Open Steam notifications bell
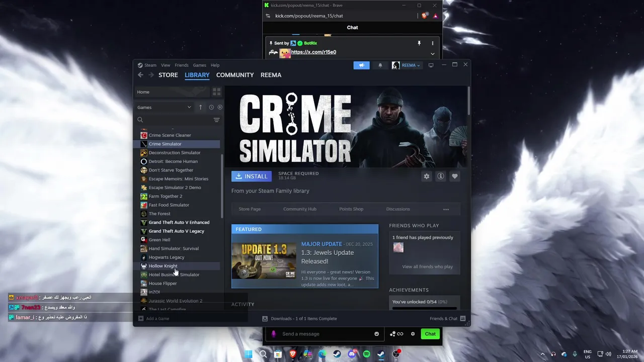Viewport: 644px width, 362px height. (x=380, y=65)
